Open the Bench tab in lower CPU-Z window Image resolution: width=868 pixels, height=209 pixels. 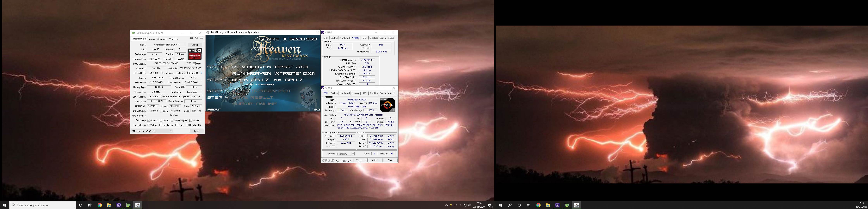(x=383, y=93)
